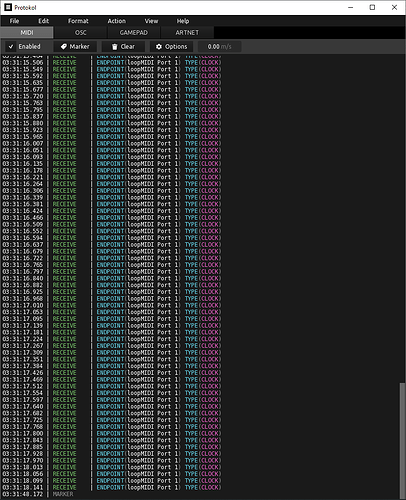Click the 0.00 m/s rate display
Screen dimensions: 406x500
219,47
